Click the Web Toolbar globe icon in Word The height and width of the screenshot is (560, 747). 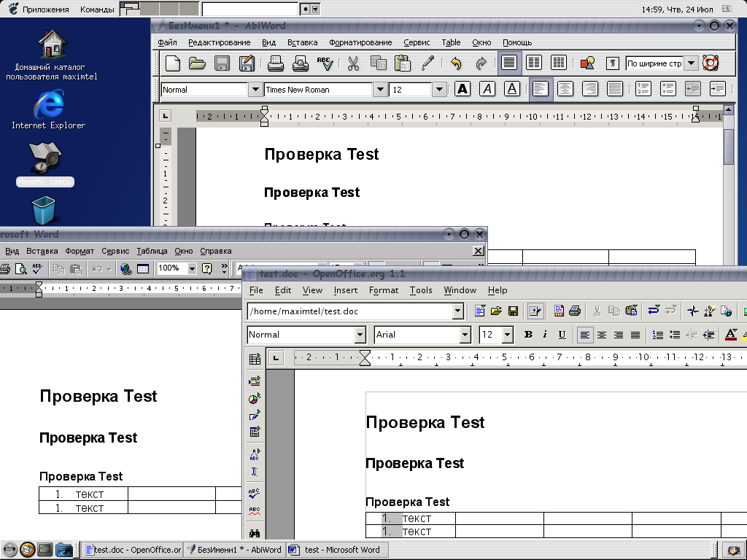click(126, 268)
